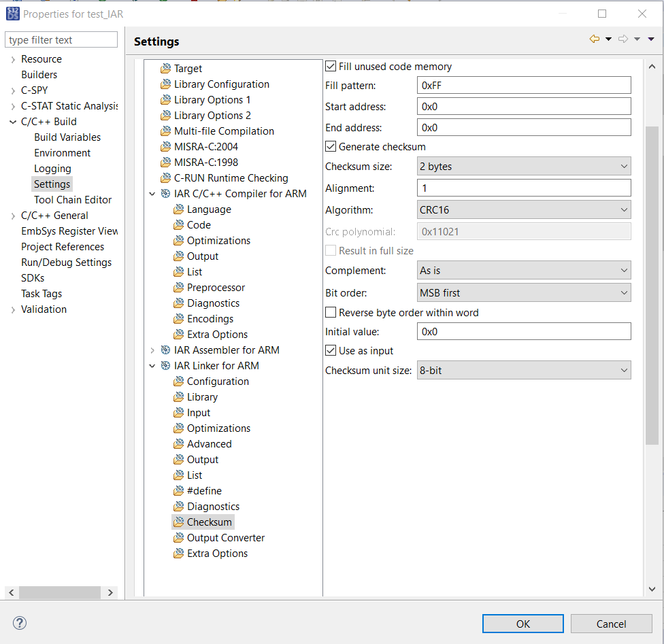Select Tool Chain Editor page
Image resolution: width=664 pixels, height=644 pixels.
point(73,200)
